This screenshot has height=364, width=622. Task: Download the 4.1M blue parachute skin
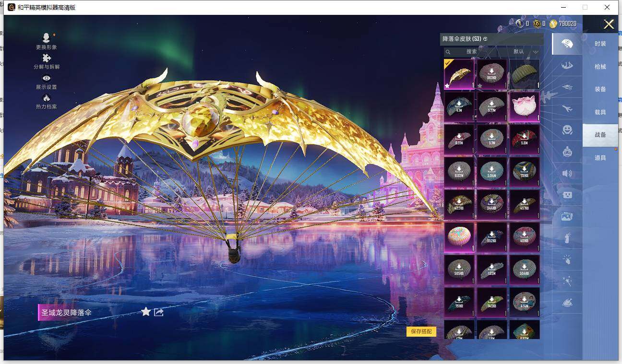coord(459,106)
